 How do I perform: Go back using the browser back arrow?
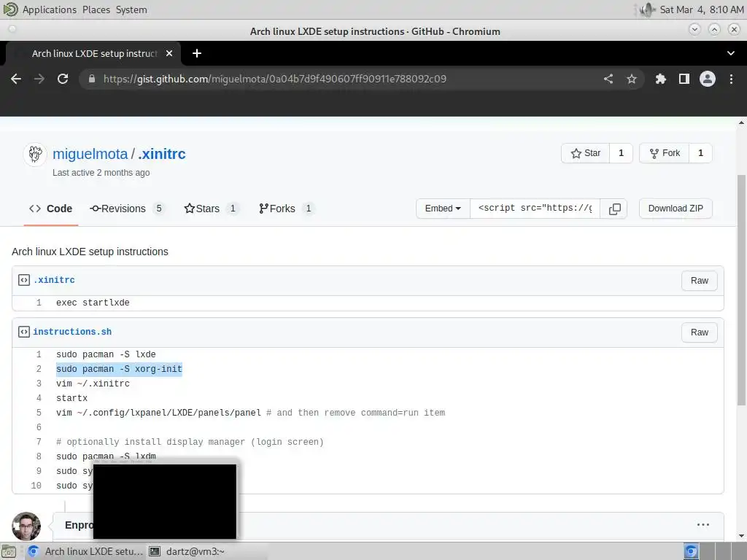(x=16, y=79)
